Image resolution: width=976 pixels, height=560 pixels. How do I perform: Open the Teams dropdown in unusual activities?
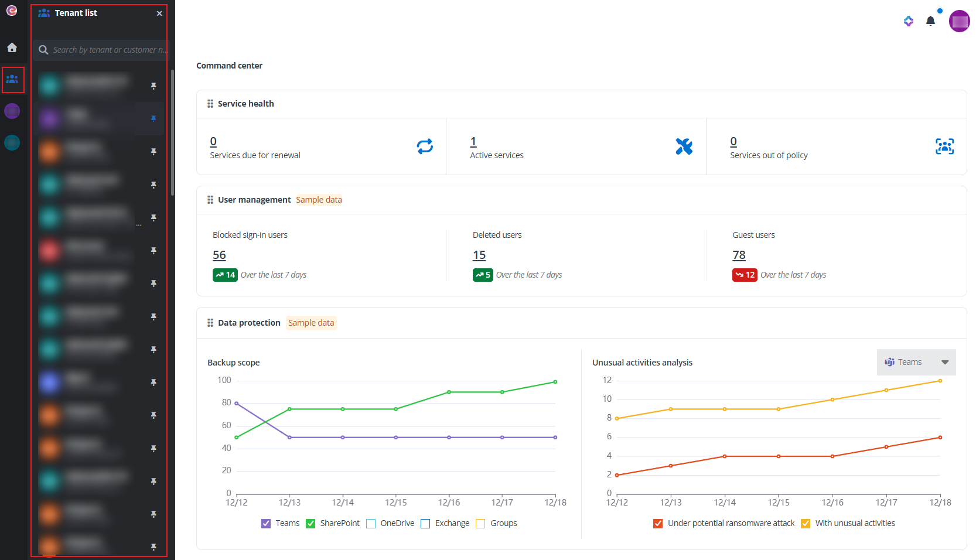(916, 362)
